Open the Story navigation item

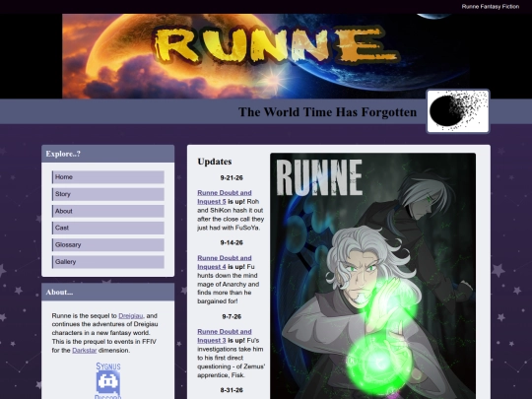coord(108,194)
